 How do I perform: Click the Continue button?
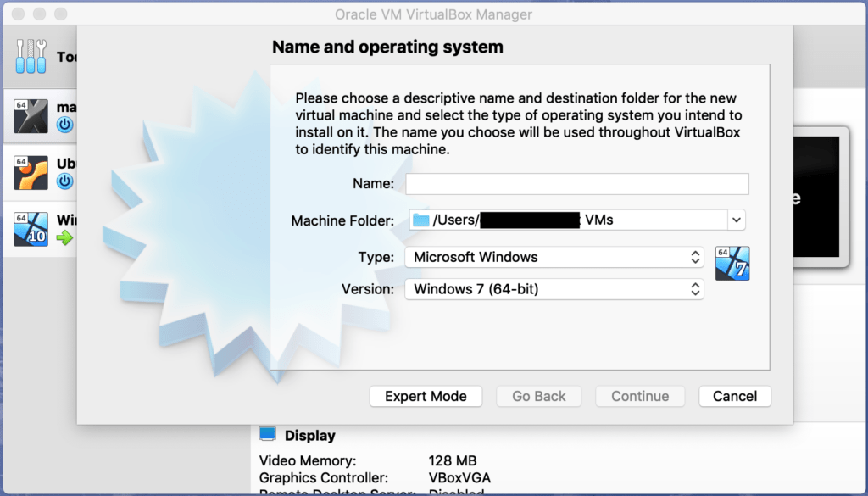click(640, 396)
